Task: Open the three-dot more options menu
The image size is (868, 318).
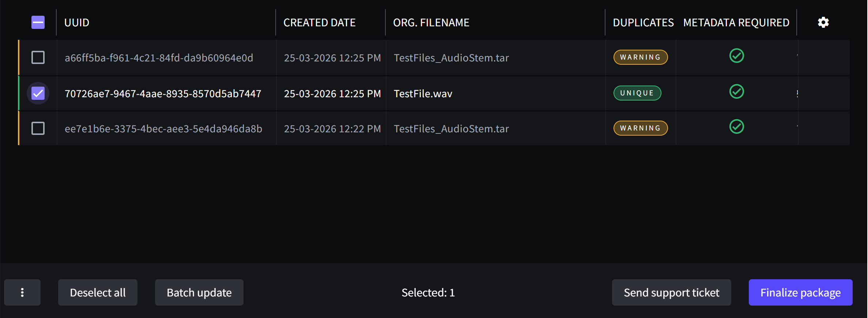Action: click(x=22, y=292)
